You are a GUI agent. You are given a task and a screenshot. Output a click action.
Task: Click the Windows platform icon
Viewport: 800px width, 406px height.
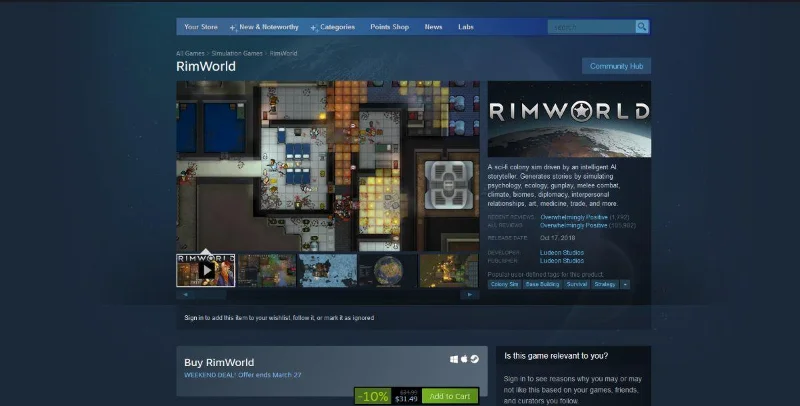coord(454,360)
